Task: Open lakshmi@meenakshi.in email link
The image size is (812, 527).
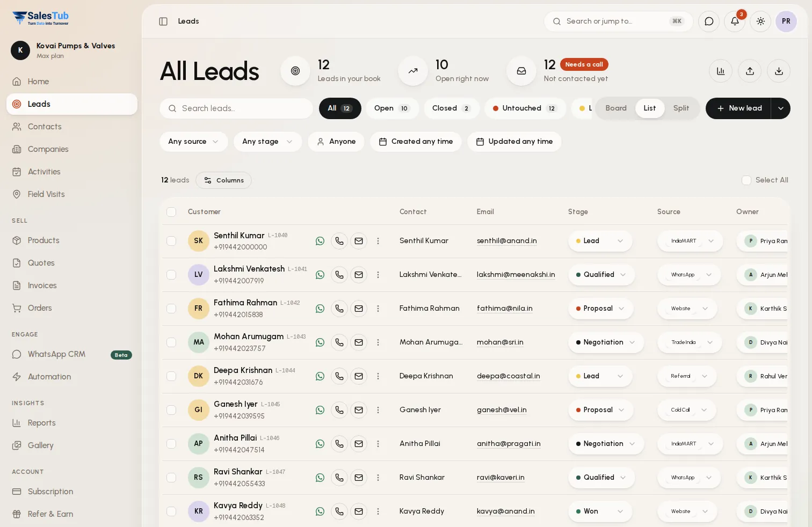Action: [516, 275]
